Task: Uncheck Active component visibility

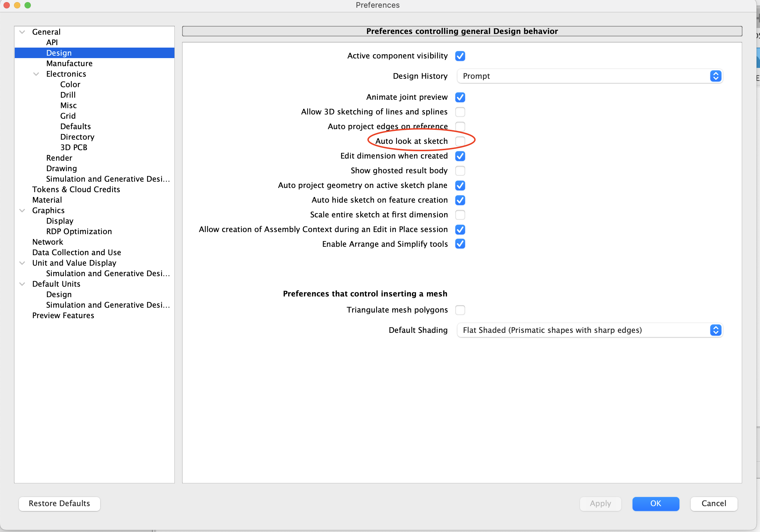Action: (x=460, y=56)
